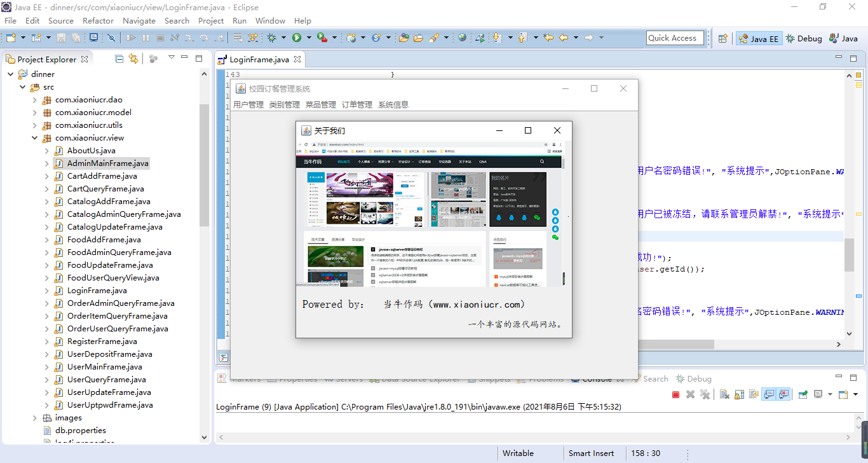Image resolution: width=868 pixels, height=463 pixels.
Task: Open the Refactor menu
Action: 98,20
